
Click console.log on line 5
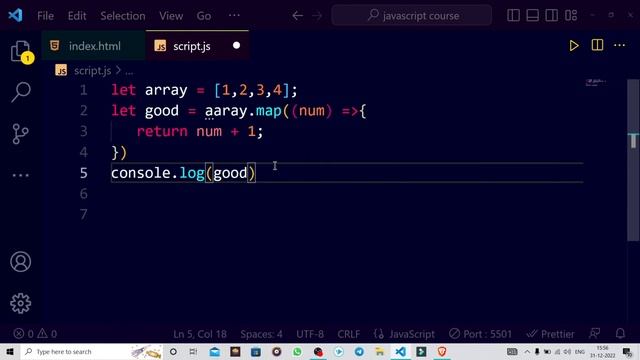158,173
